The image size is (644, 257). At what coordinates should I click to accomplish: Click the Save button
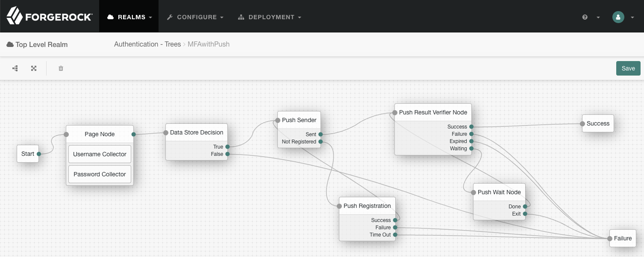click(628, 68)
